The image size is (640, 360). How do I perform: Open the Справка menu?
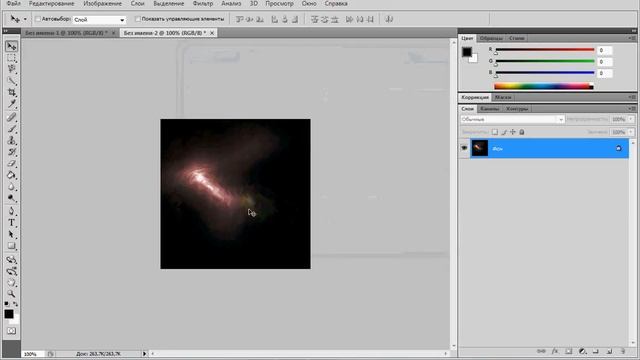(336, 3)
